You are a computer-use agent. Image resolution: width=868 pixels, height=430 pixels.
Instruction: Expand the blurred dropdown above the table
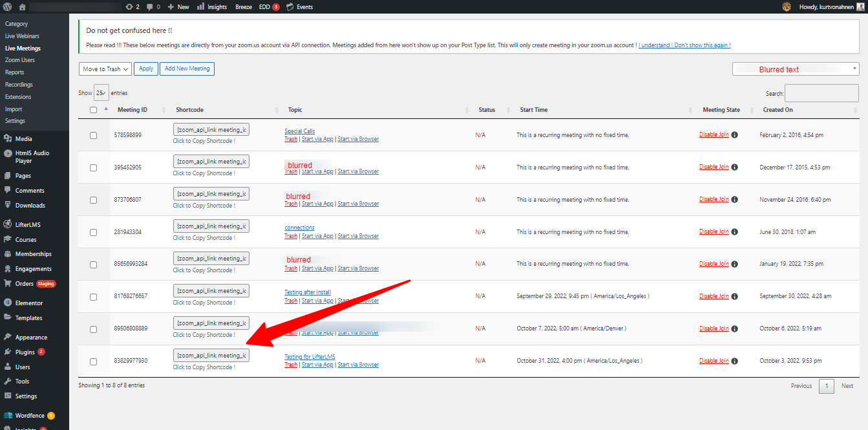click(x=795, y=69)
